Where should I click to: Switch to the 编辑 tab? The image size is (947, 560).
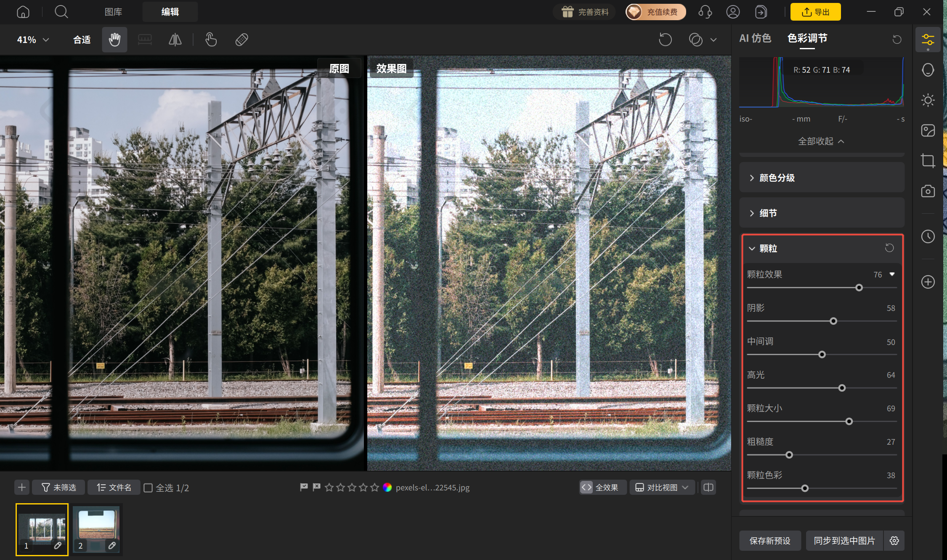tap(170, 12)
